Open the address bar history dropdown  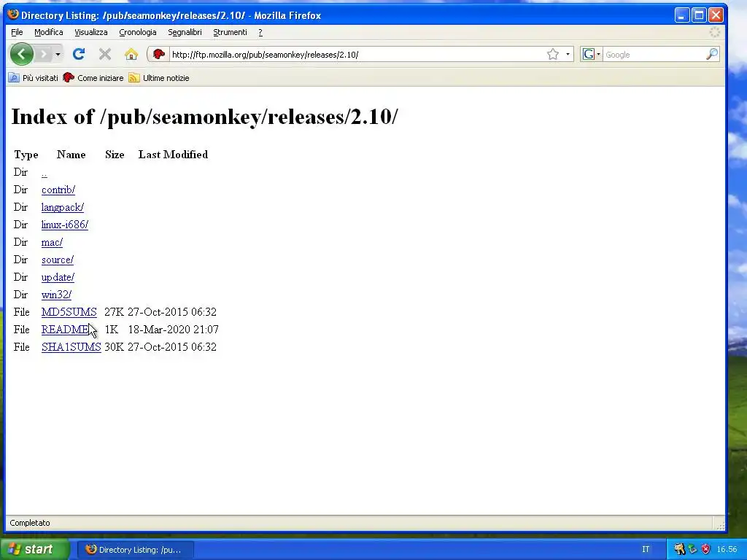tap(568, 54)
